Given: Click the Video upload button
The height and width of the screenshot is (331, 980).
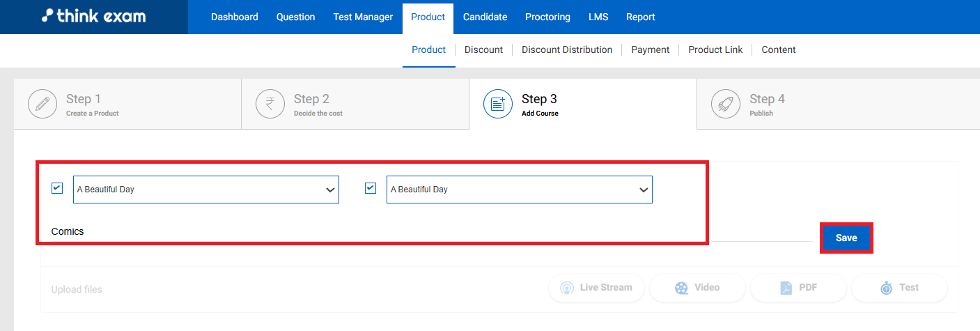Looking at the screenshot, I should [697, 288].
